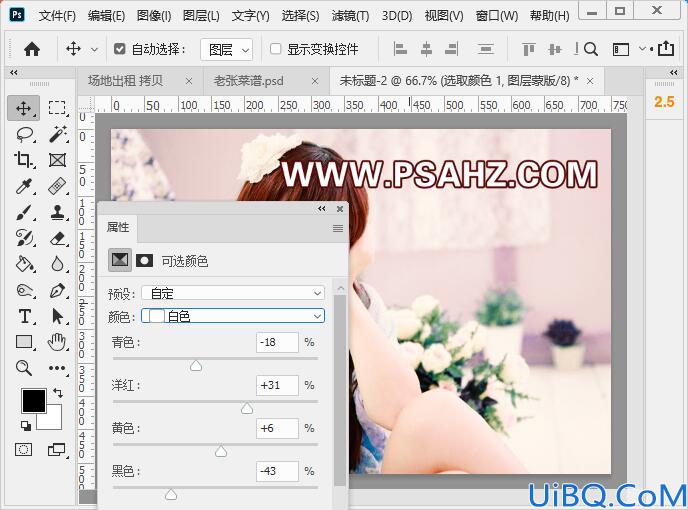This screenshot has width=688, height=510.
Task: Select the 属性 panel tab
Action: 118,227
